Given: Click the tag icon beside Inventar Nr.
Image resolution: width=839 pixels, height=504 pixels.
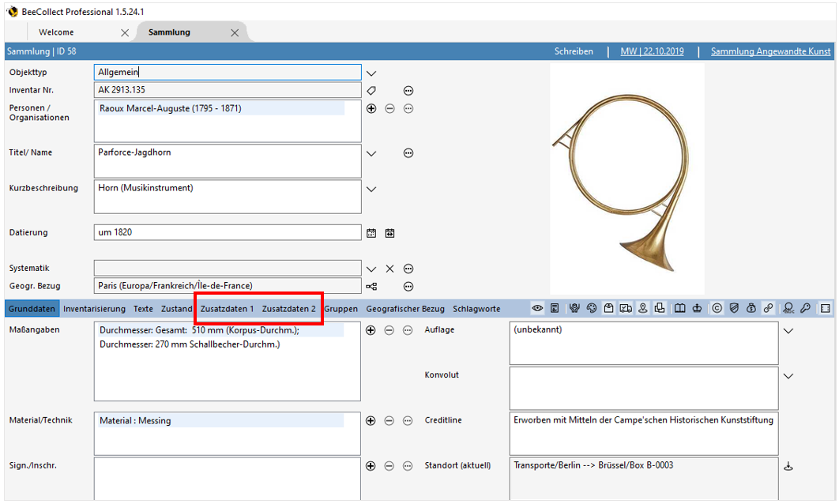Looking at the screenshot, I should 371,91.
